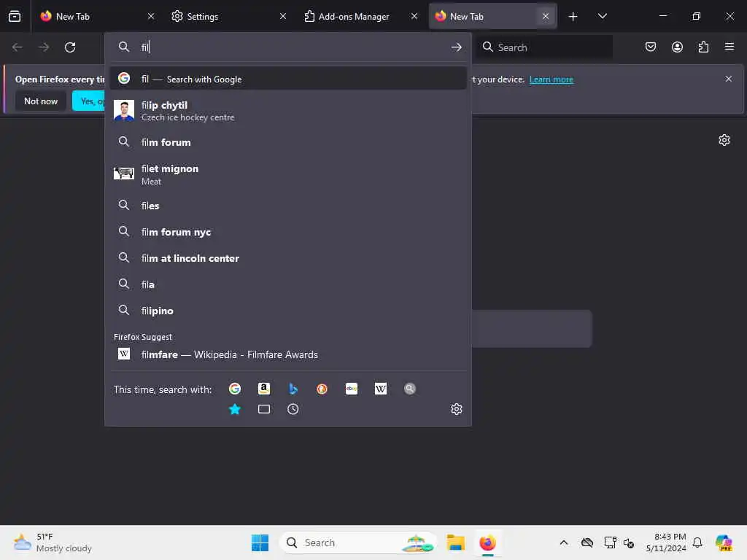Select the active New Tab

tap(492, 16)
